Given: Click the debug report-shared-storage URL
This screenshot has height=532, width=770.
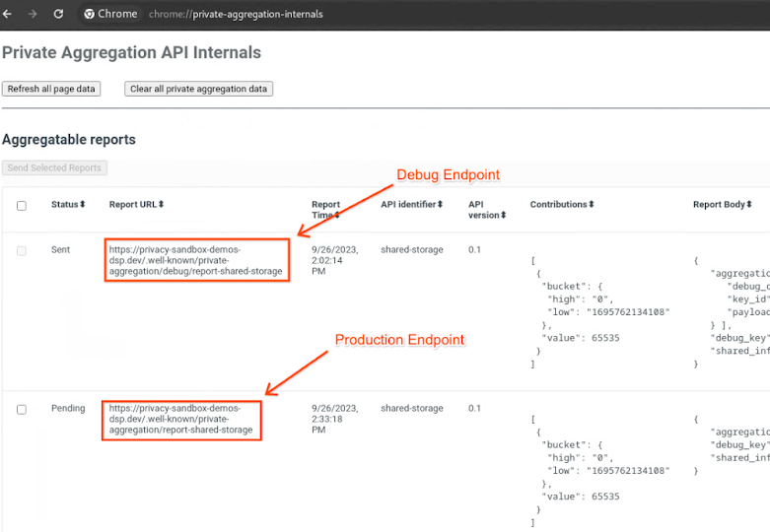Looking at the screenshot, I should click(x=195, y=260).
